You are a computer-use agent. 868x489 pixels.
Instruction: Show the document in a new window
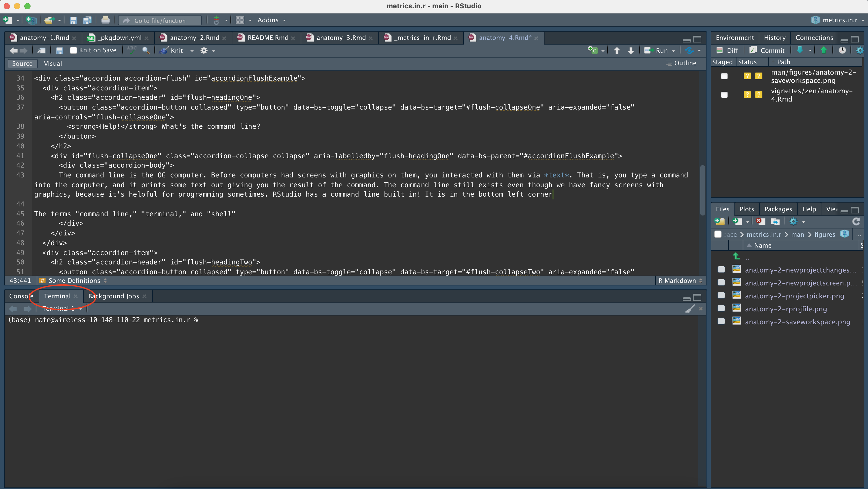(x=41, y=51)
